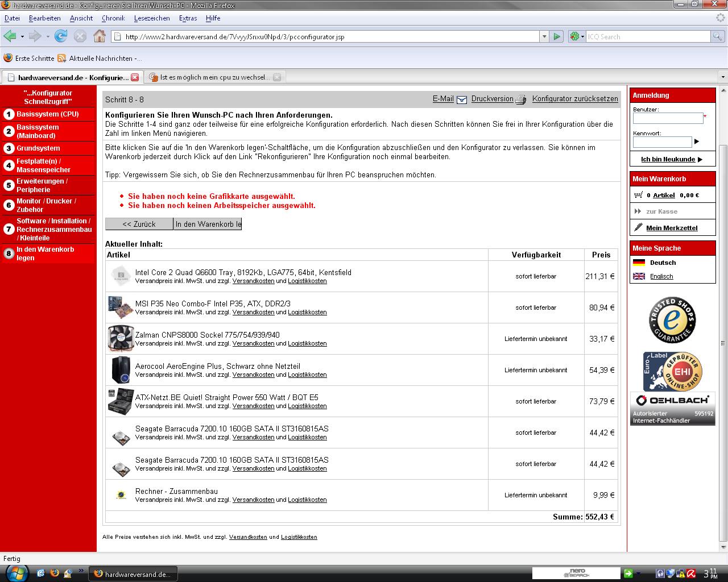Go to step 5 Erweiterungen / Peripherie
The image size is (728, 582).
click(x=48, y=185)
